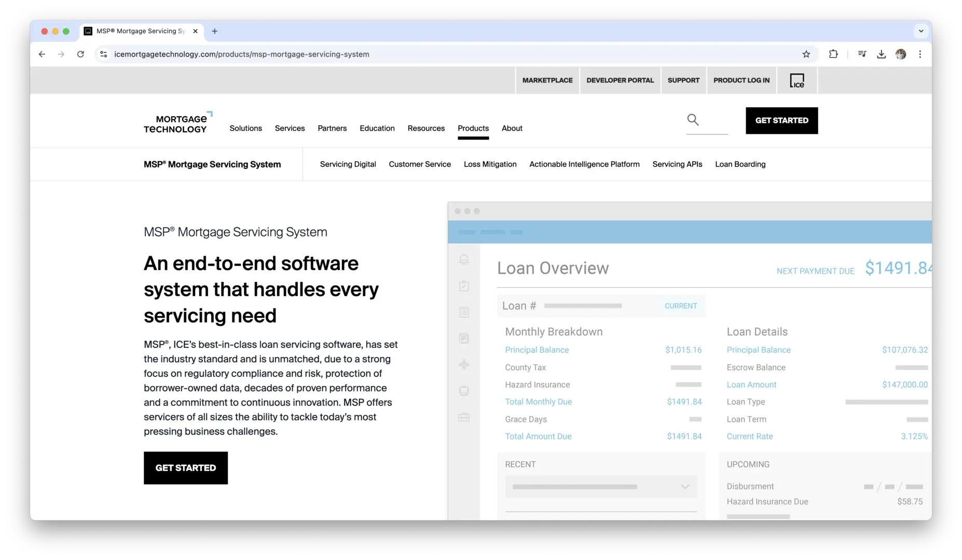The width and height of the screenshot is (962, 560).
Task: Click Product Log In
Action: click(741, 80)
